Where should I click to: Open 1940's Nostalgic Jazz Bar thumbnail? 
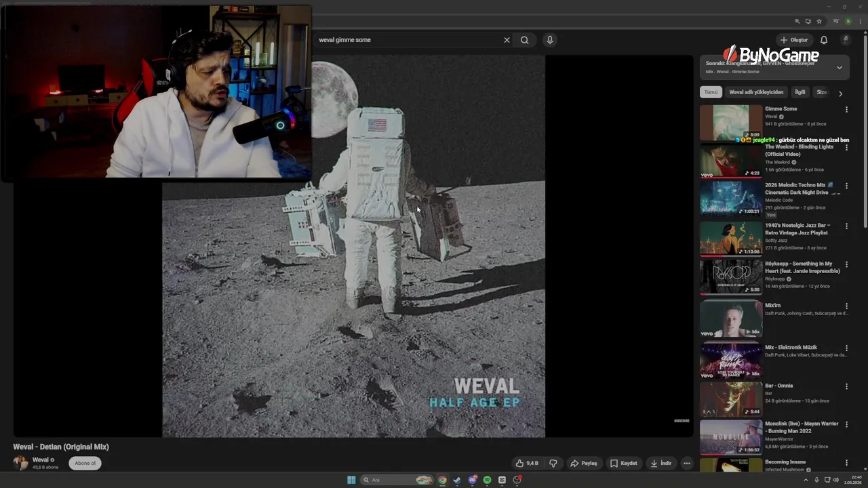point(731,238)
